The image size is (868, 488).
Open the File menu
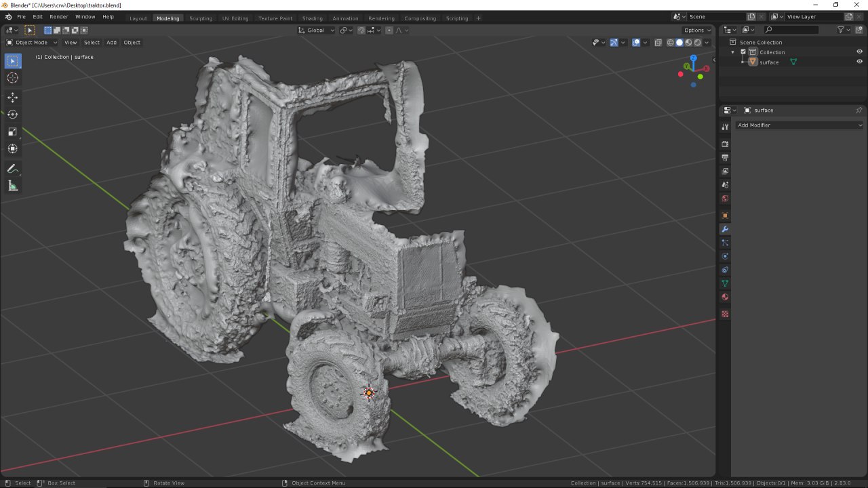22,17
